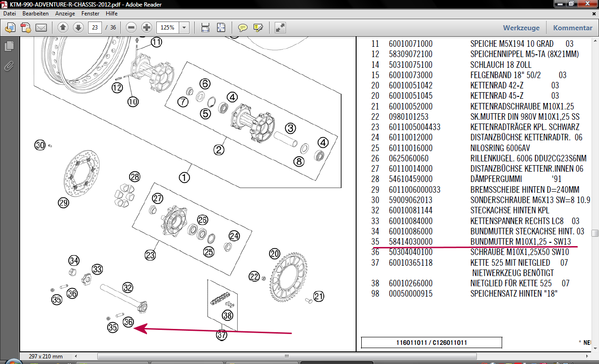Click the fit whole page icon
The image size is (599, 364).
tap(221, 28)
